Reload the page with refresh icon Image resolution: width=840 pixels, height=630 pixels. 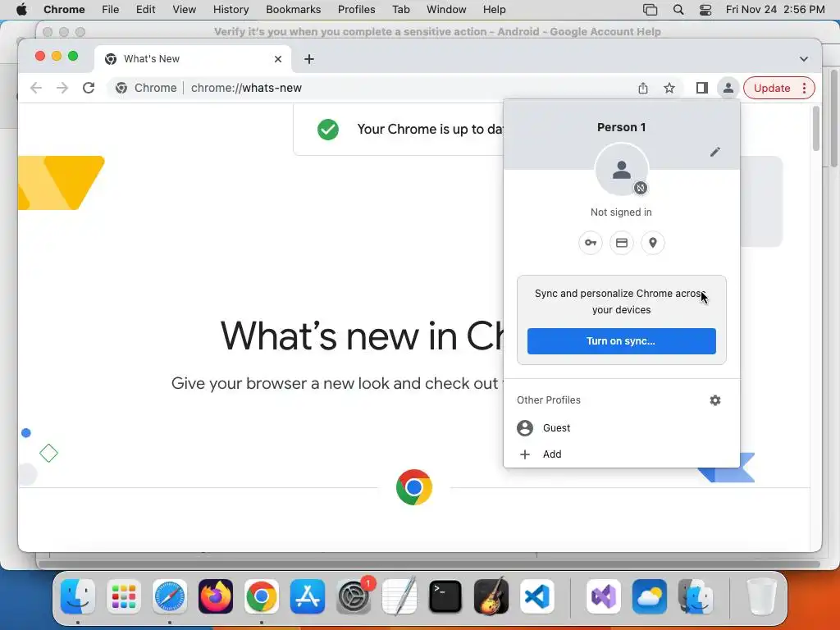click(89, 88)
